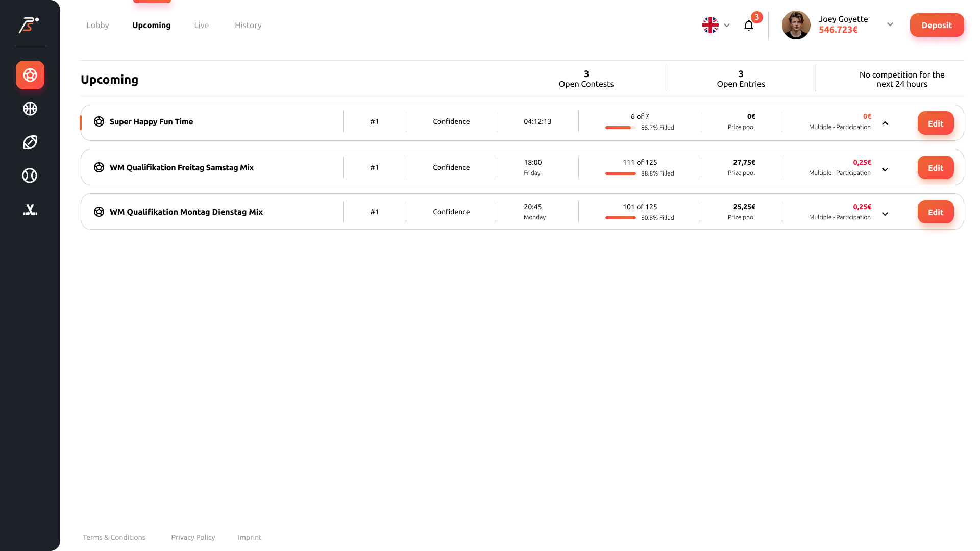The height and width of the screenshot is (551, 980).
Task: Collapse the Super Happy Fun Time row
Action: coord(885,123)
